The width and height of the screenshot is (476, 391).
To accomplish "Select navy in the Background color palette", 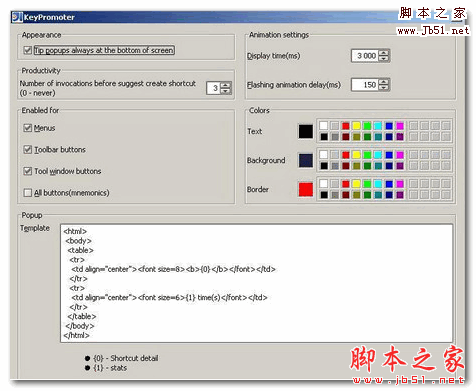I will point(389,166).
